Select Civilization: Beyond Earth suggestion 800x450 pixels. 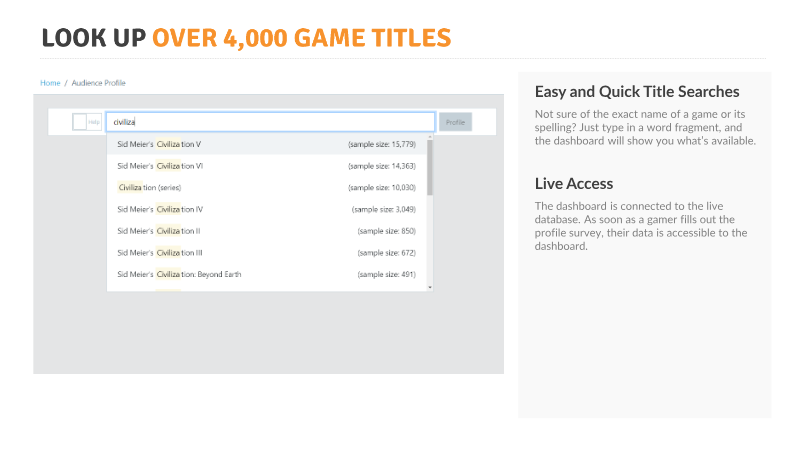[x=267, y=274]
